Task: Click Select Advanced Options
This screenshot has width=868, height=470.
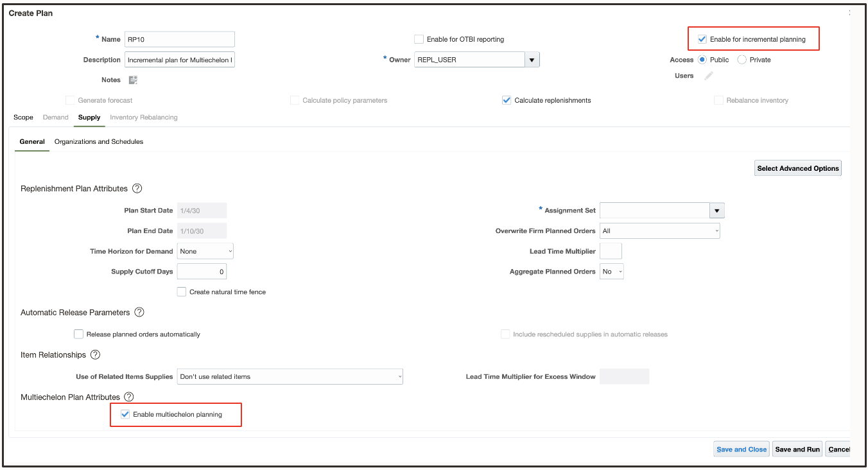Action: [x=797, y=168]
